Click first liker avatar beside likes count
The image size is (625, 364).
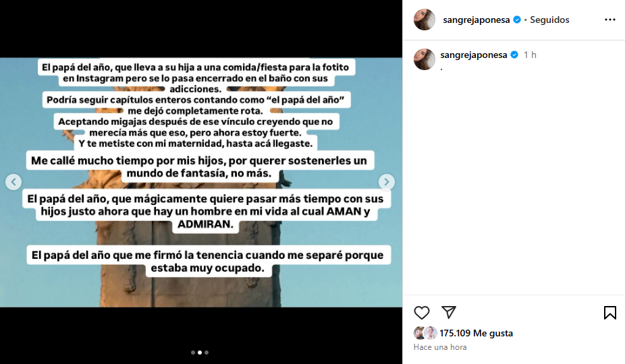(419, 333)
